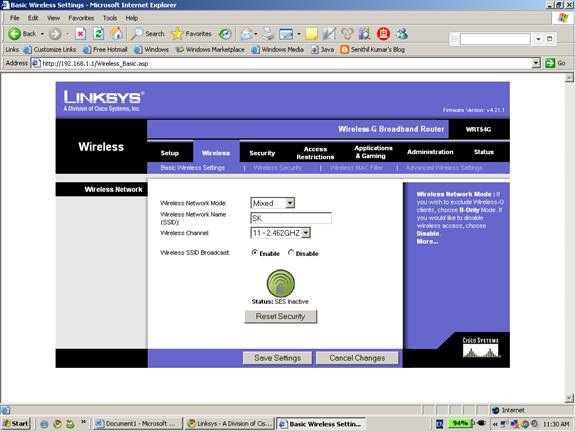Open the Administration tab
This screenshot has width=575, height=432.
(430, 152)
